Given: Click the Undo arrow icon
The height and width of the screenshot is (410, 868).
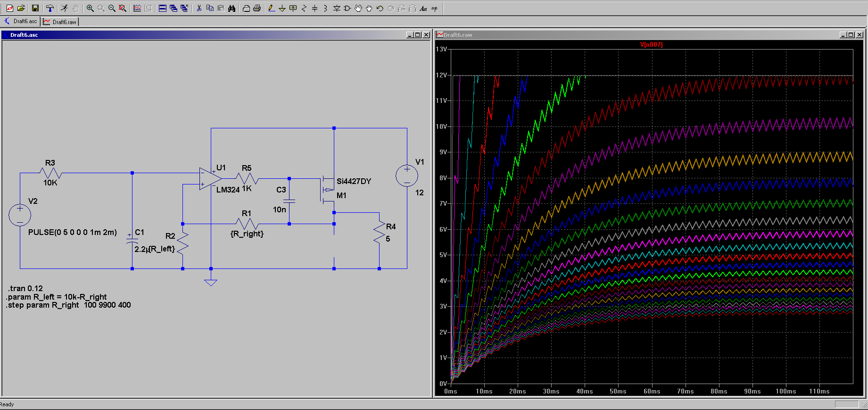Looking at the screenshot, I should [380, 8].
